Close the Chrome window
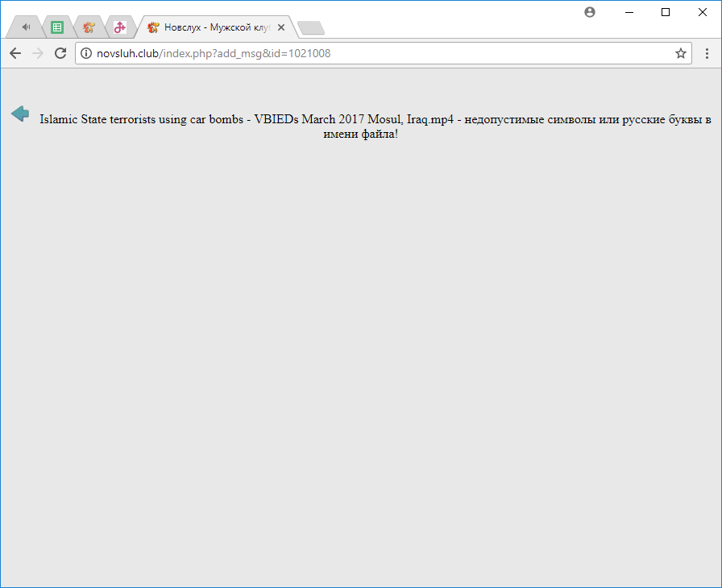The width and height of the screenshot is (722, 588). [703, 12]
